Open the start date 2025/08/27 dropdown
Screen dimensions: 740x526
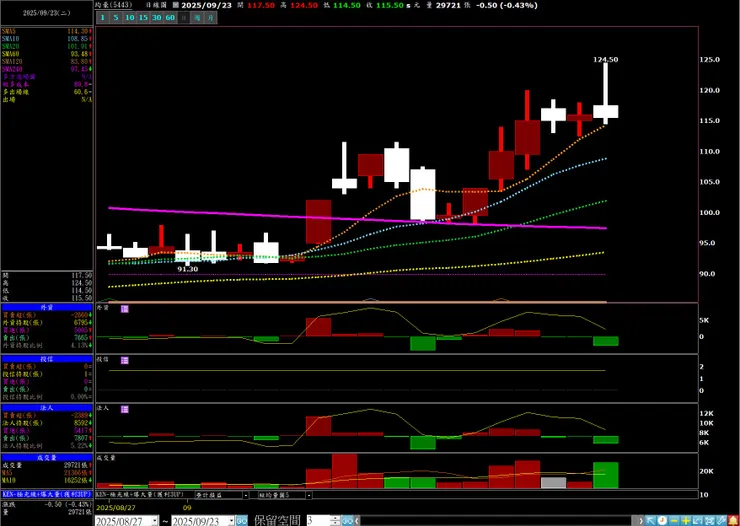tap(154, 521)
